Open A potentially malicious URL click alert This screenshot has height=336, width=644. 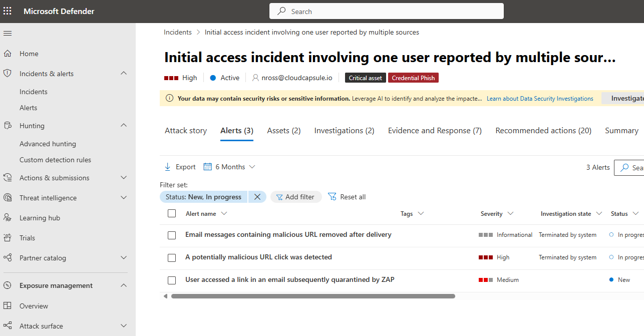coord(258,257)
